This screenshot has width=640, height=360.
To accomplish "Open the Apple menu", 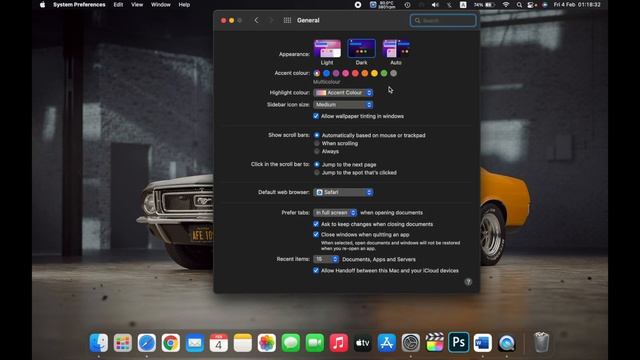I will [42, 5].
